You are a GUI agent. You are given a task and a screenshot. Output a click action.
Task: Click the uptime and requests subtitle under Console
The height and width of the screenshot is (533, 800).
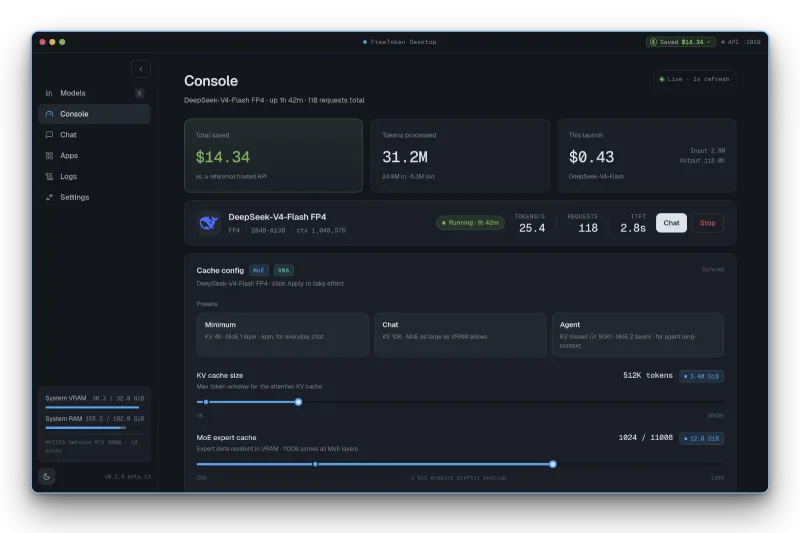274,100
